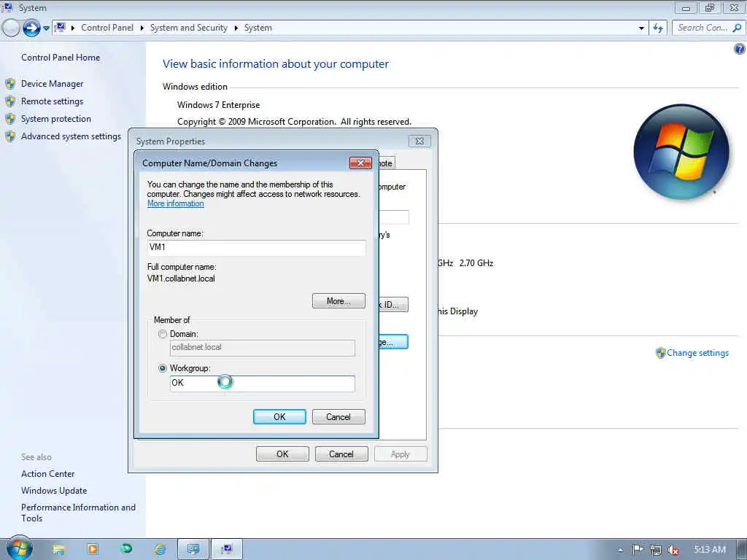Click the Device Manager shield icon

pyautogui.click(x=10, y=85)
